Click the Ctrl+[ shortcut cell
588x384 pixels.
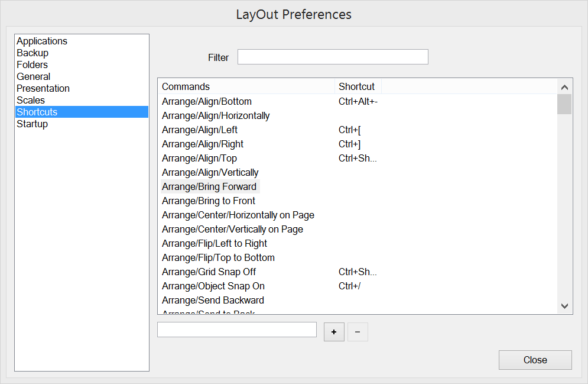click(349, 130)
